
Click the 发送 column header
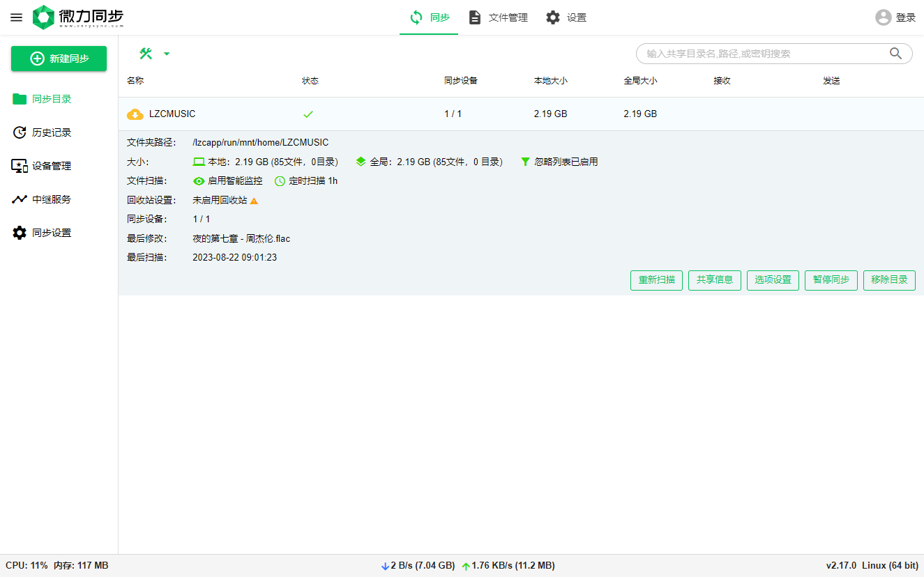click(x=831, y=81)
